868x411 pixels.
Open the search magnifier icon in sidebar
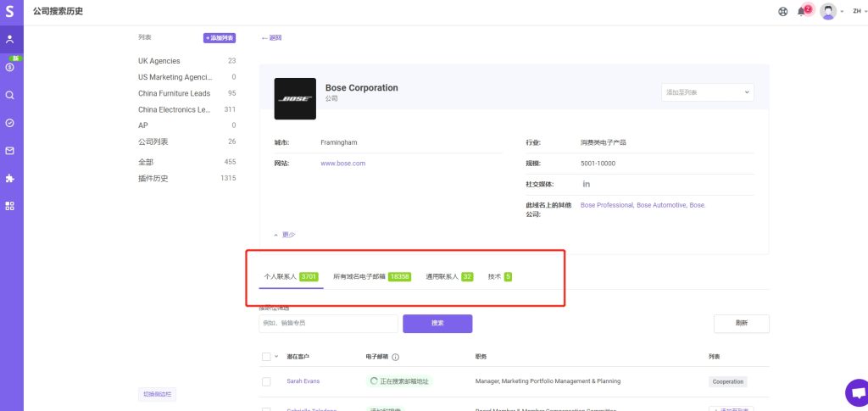(9, 95)
